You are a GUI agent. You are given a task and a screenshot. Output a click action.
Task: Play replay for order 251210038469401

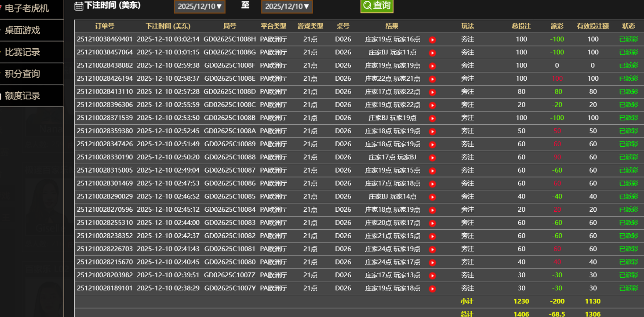coord(432,40)
